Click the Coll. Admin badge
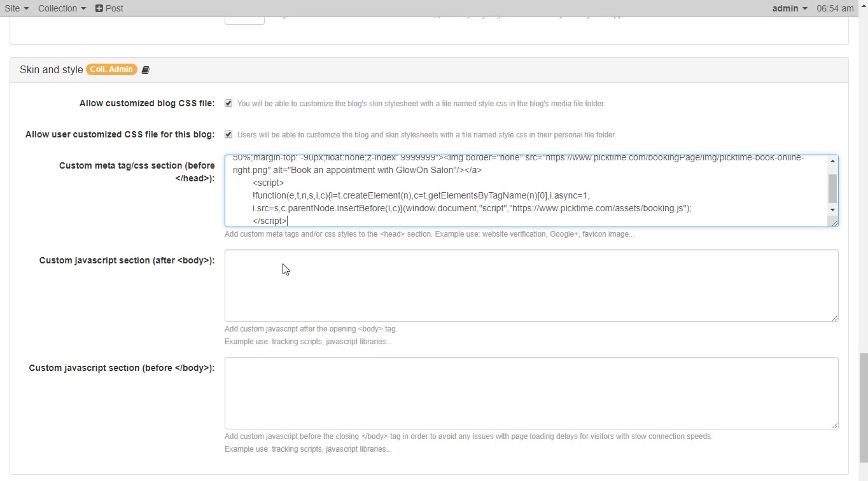This screenshot has width=868, height=481. (x=112, y=69)
